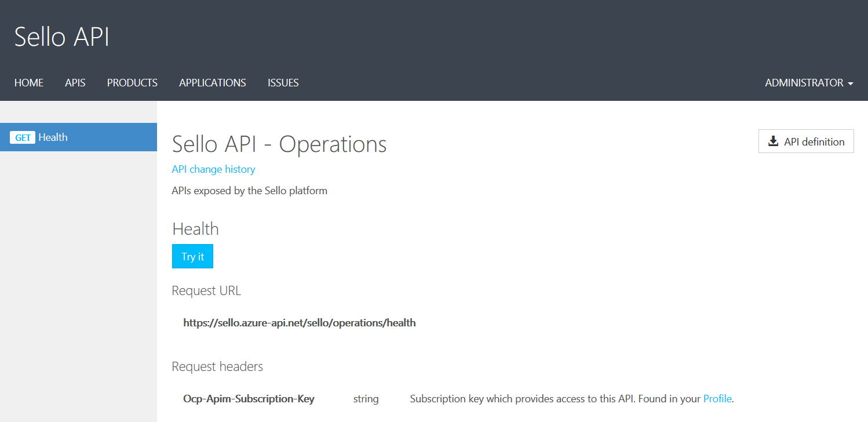Open the ADMINISTRATOR account dropdown

click(x=804, y=82)
